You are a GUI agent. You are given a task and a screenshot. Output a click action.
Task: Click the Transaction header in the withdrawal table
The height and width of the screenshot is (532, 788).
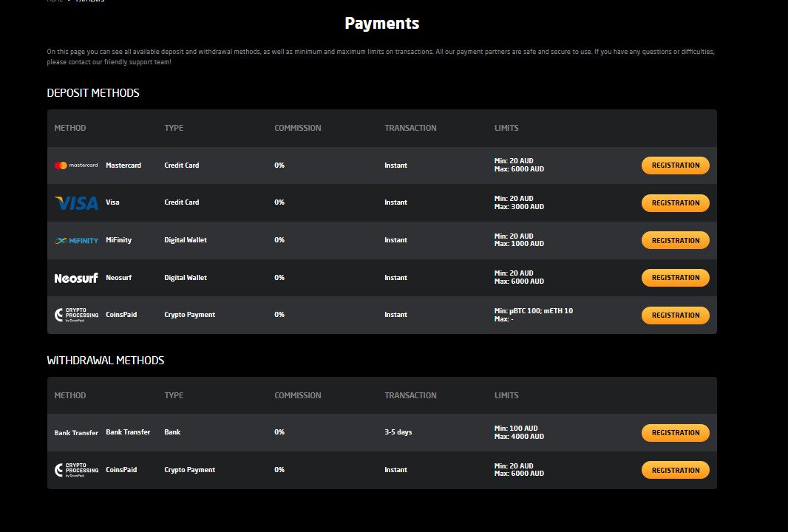410,395
